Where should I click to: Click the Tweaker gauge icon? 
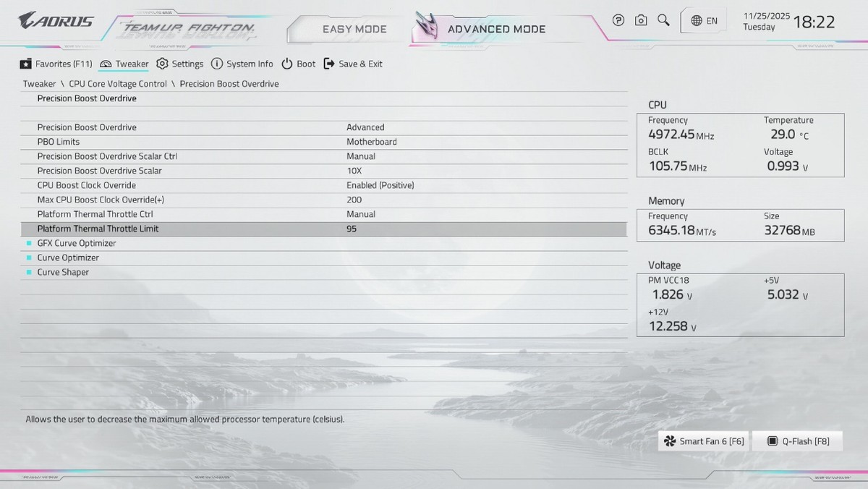(x=106, y=64)
